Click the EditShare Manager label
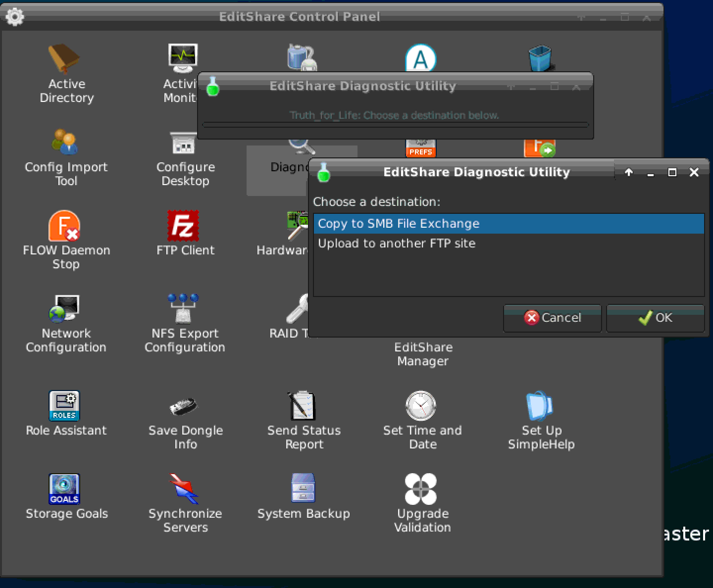The width and height of the screenshot is (713, 588). click(x=423, y=354)
